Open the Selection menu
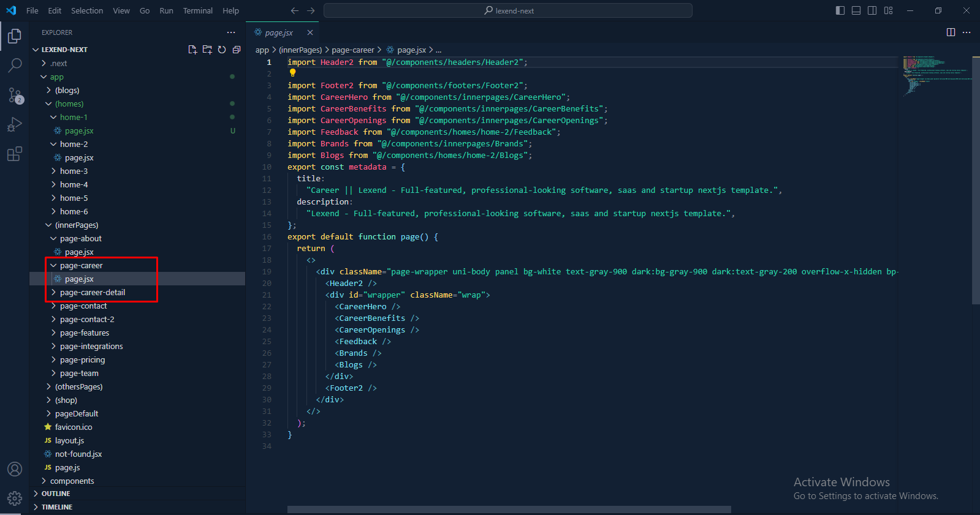 click(x=87, y=10)
